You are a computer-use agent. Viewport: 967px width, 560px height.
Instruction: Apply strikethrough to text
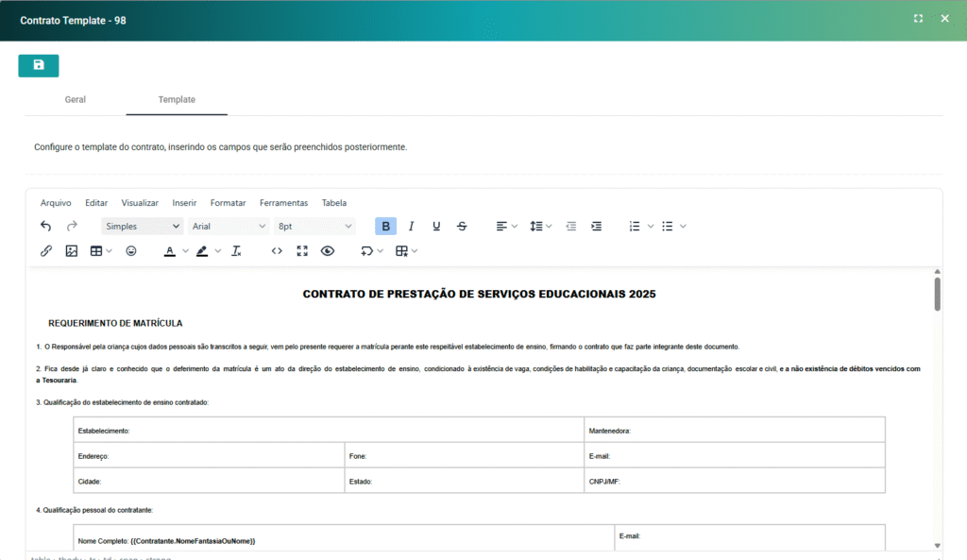pyautogui.click(x=462, y=226)
